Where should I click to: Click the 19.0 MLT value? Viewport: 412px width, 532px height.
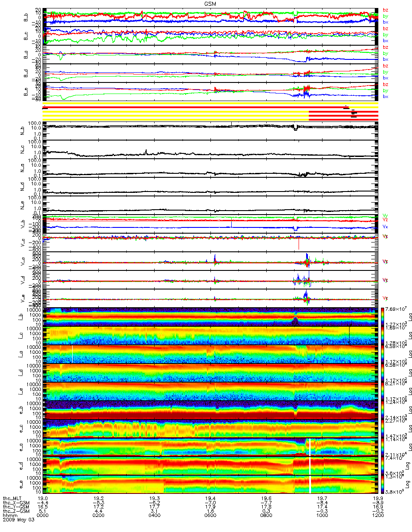(x=42, y=498)
